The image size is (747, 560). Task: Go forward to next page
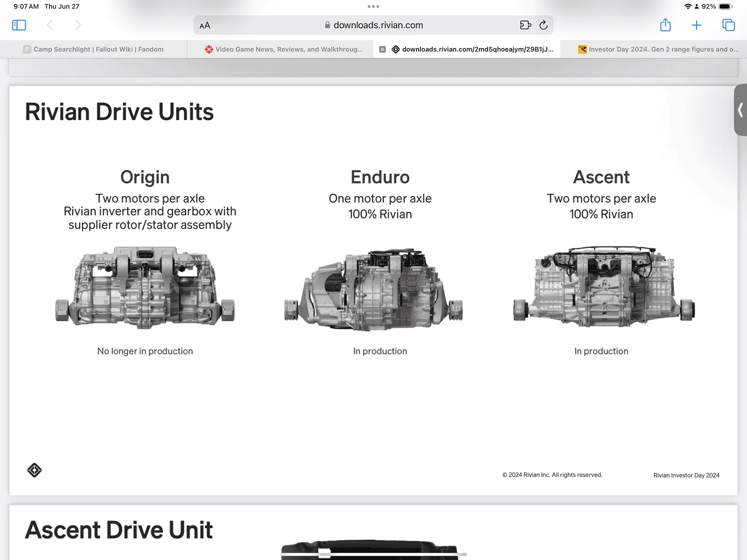[x=78, y=25]
